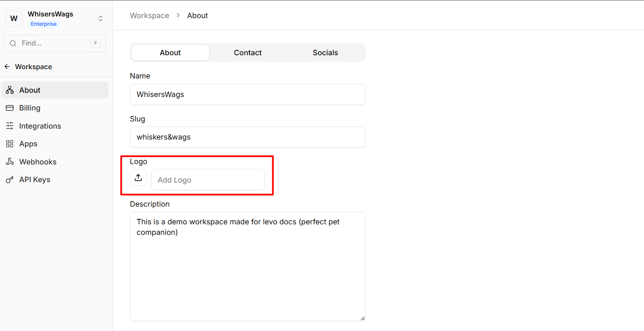Click the About sidebar network icon

pos(10,90)
